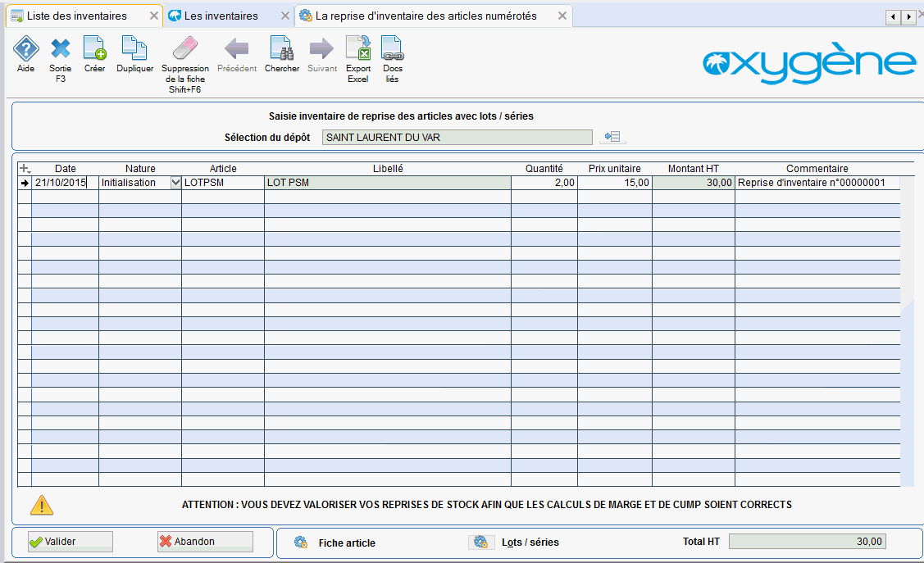This screenshot has height=563, width=924.
Task: Duplicate the record with Dupliquer
Action: pyautogui.click(x=134, y=48)
